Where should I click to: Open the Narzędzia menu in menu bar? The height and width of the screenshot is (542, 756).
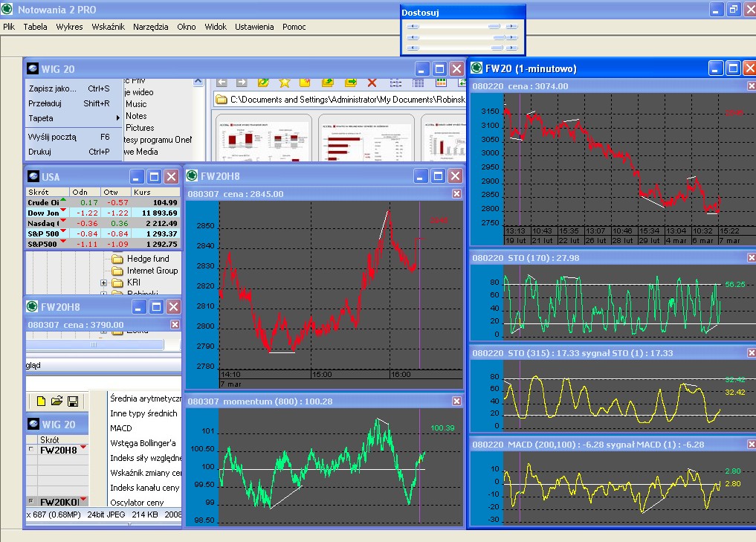tap(151, 27)
